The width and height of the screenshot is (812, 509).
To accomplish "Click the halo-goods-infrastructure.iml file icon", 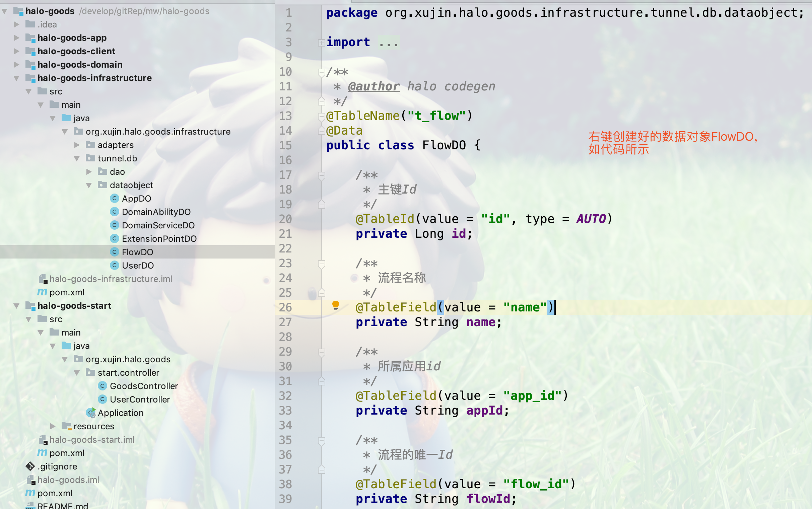I will 43,279.
